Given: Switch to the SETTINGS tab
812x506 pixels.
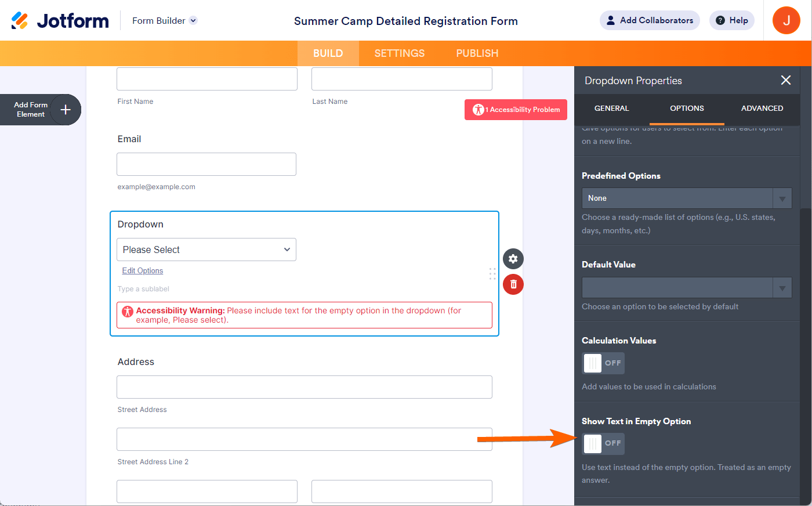Looking at the screenshot, I should pos(400,53).
